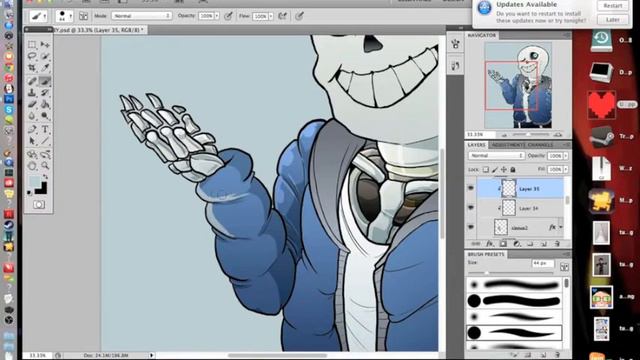The height and width of the screenshot is (360, 640).
Task: Expand layer effects on lineart layer
Action: tap(561, 227)
